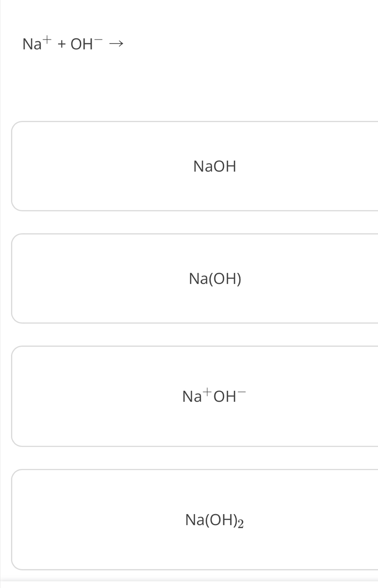Click the left edge of the Na(OH)₂ card
The width and height of the screenshot is (378, 588).
(x=13, y=519)
